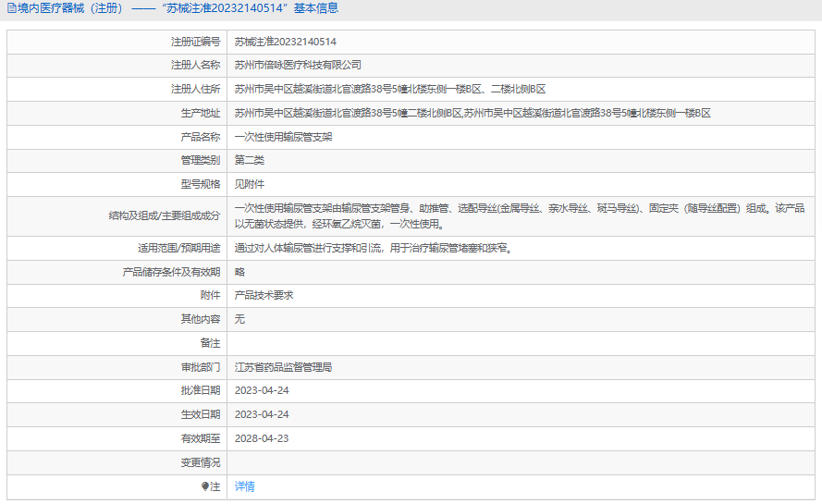Click attachment value 产品技术要求

[x=264, y=296]
